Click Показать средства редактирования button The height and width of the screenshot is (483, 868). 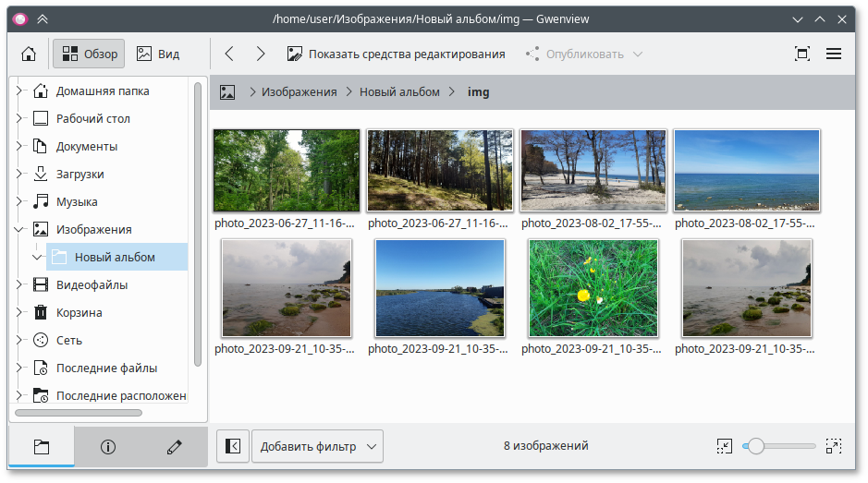[x=396, y=54]
